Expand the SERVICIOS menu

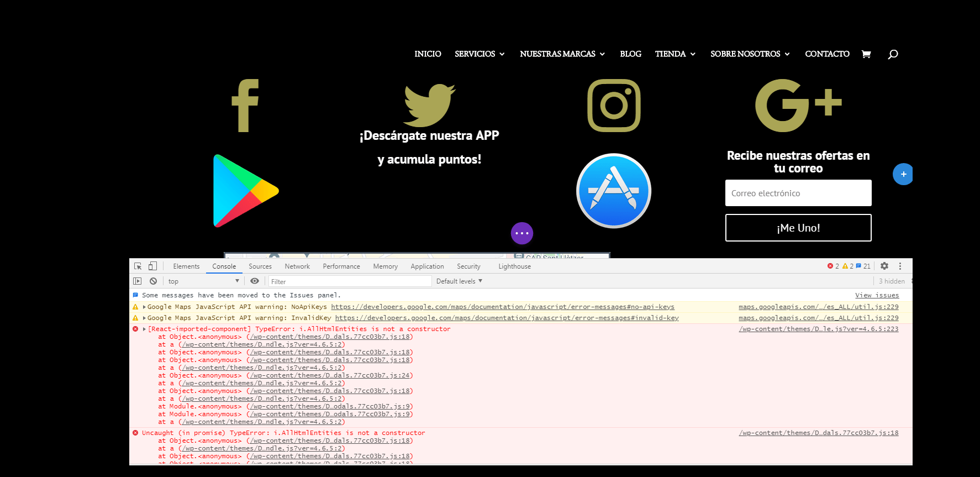click(480, 54)
